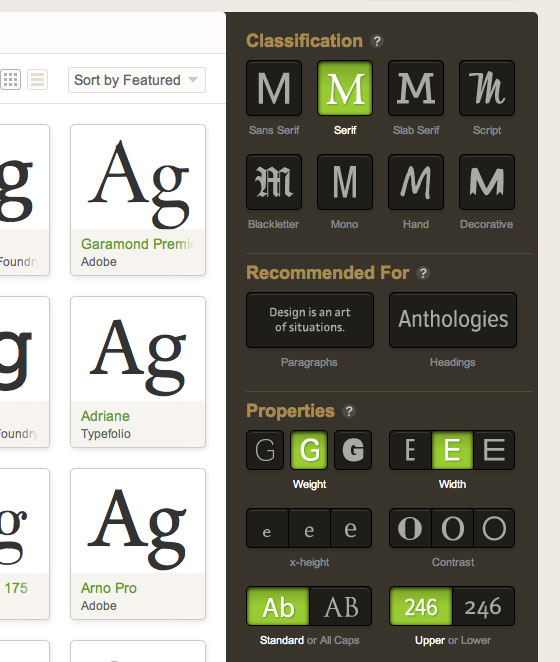Image resolution: width=560 pixels, height=662 pixels.
Task: Click the 'Width' property label
Action: [452, 484]
